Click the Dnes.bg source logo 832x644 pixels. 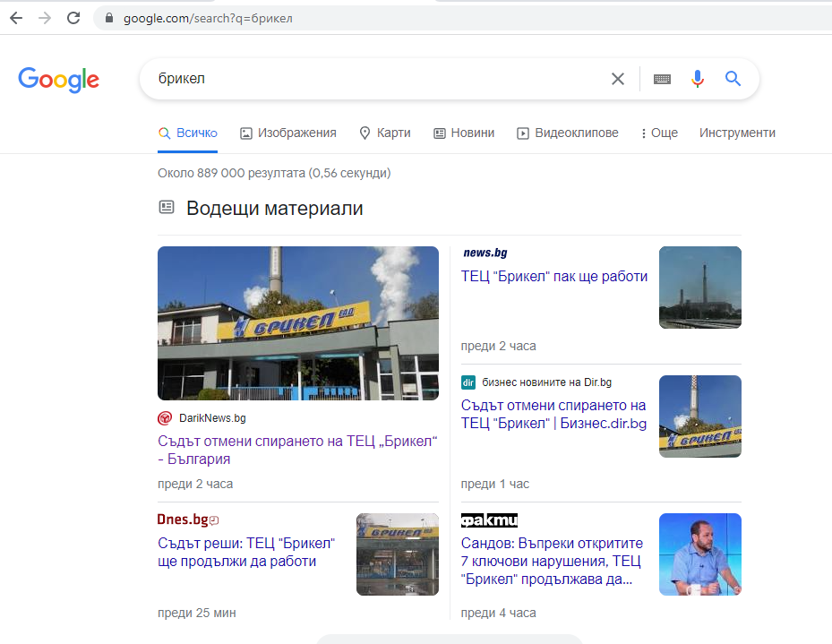point(188,519)
